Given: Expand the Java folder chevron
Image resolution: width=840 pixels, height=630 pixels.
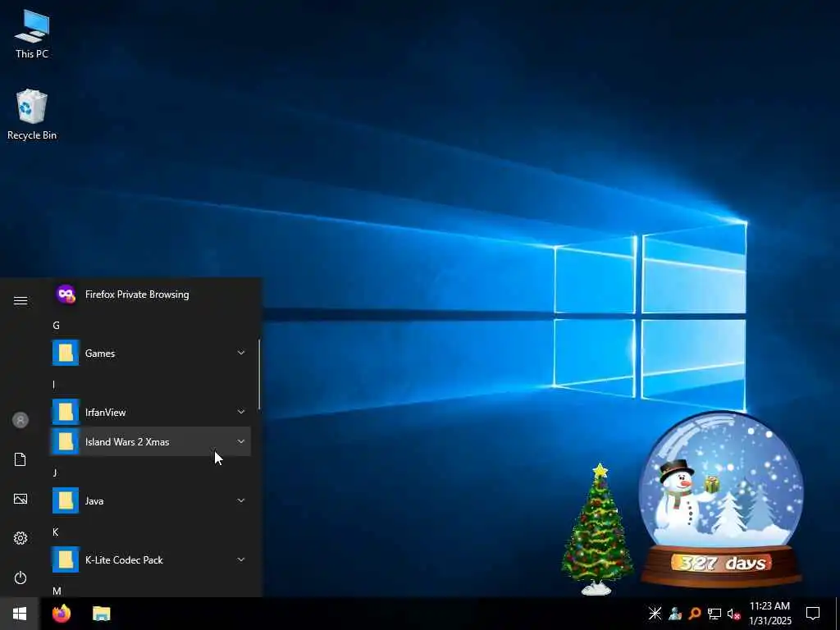Looking at the screenshot, I should click(x=241, y=500).
